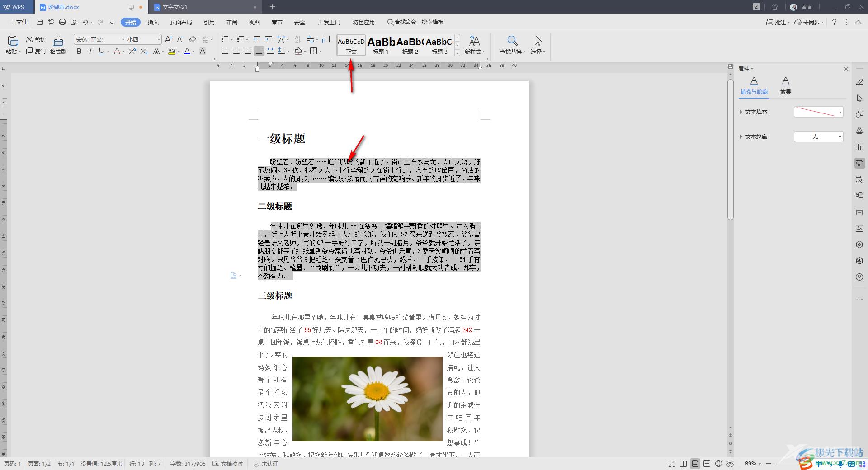This screenshot has height=470, width=868.
Task: Switch to reading layout view icon
Action: [684, 464]
